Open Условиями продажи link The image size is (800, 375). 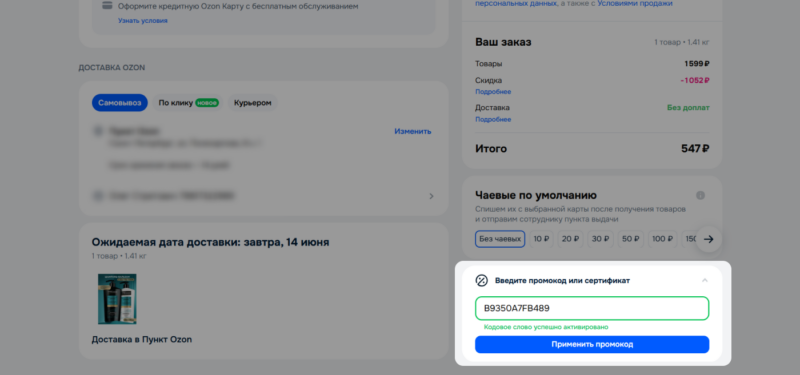[x=635, y=4]
